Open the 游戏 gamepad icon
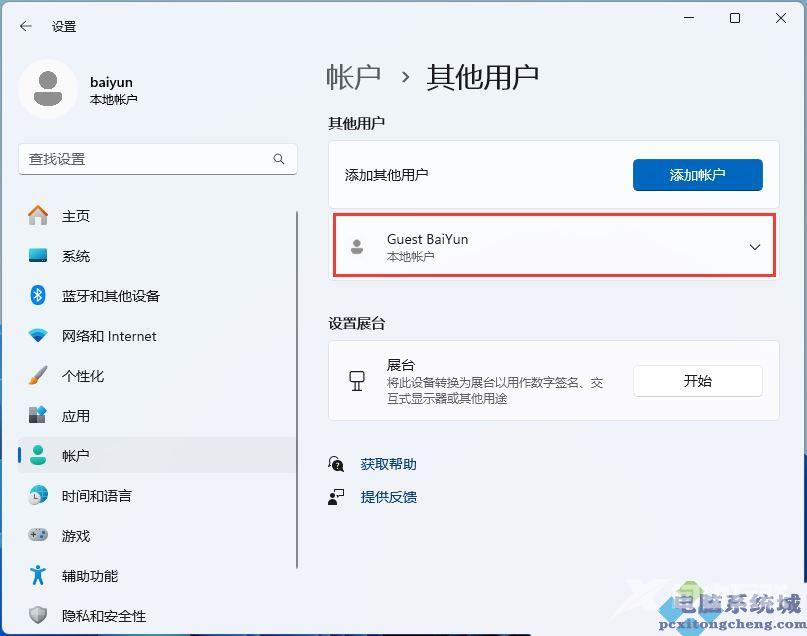Image resolution: width=807 pixels, height=636 pixels. [38, 535]
